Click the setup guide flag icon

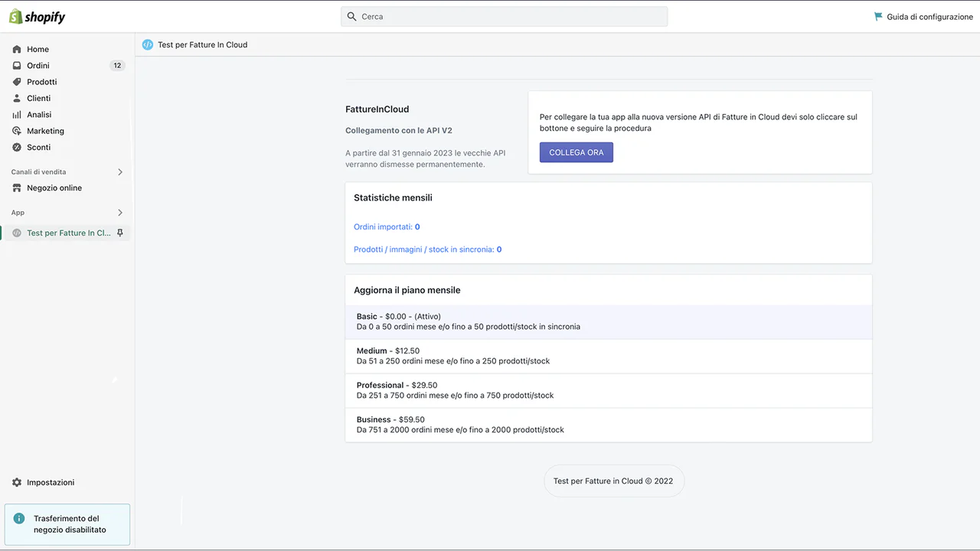[x=878, y=16]
